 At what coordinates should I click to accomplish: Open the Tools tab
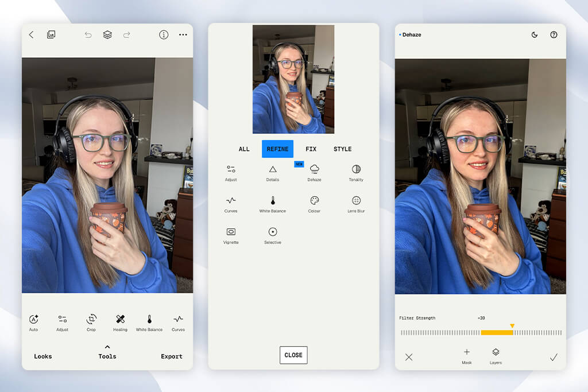pyautogui.click(x=107, y=356)
